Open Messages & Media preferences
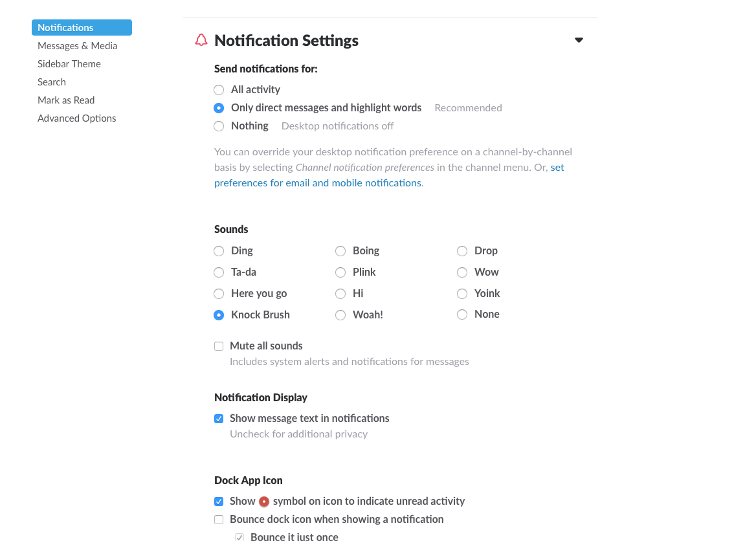 point(77,46)
